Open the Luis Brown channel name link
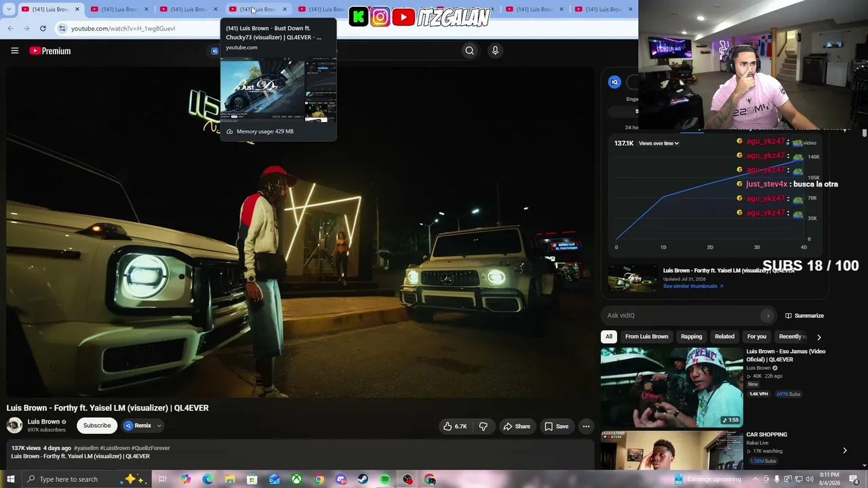Viewport: 868px width, 488px height. point(43,422)
